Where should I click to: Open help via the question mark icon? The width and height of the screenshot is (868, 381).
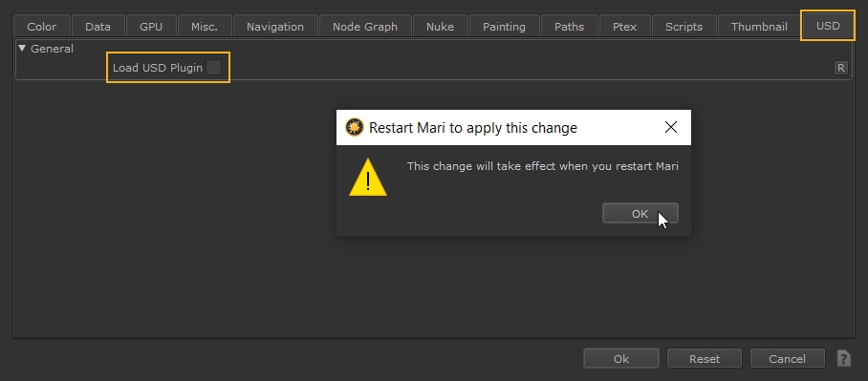844,358
